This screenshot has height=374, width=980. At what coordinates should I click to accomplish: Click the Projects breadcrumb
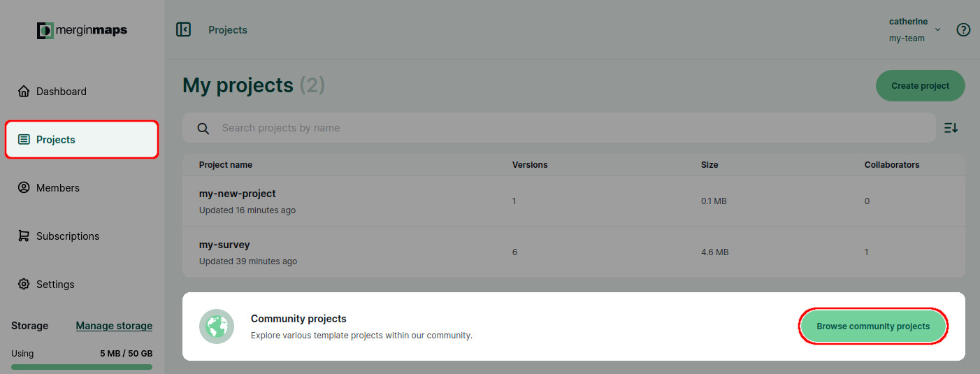pyautogui.click(x=228, y=30)
